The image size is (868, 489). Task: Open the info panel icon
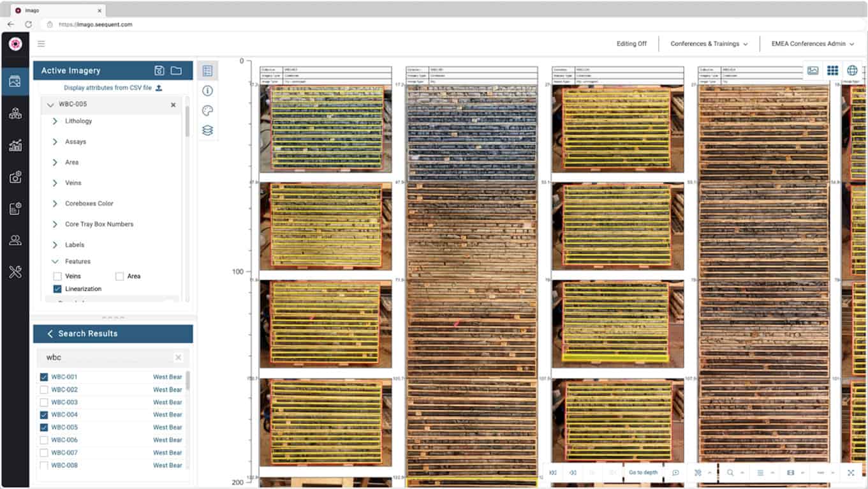tap(207, 91)
